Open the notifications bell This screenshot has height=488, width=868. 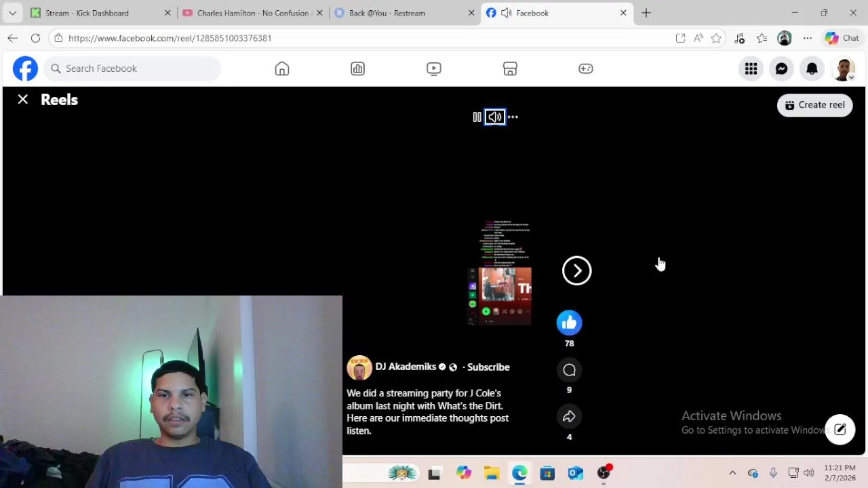click(x=812, y=68)
